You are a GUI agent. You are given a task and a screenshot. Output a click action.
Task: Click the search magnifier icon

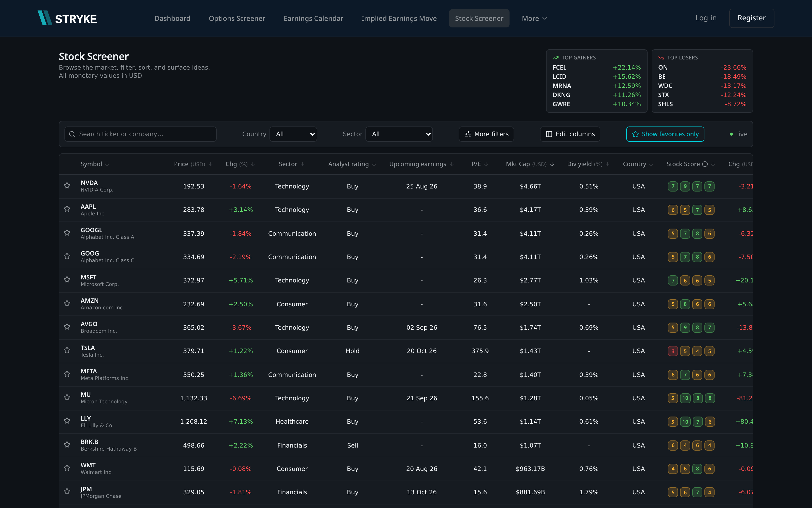[x=72, y=134]
